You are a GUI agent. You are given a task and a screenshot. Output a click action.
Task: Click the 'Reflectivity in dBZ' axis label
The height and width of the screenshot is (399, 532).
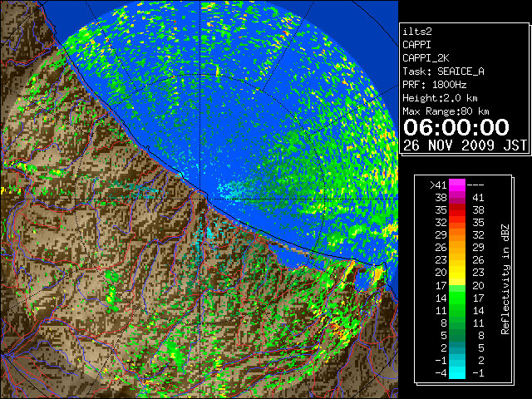pyautogui.click(x=505, y=279)
